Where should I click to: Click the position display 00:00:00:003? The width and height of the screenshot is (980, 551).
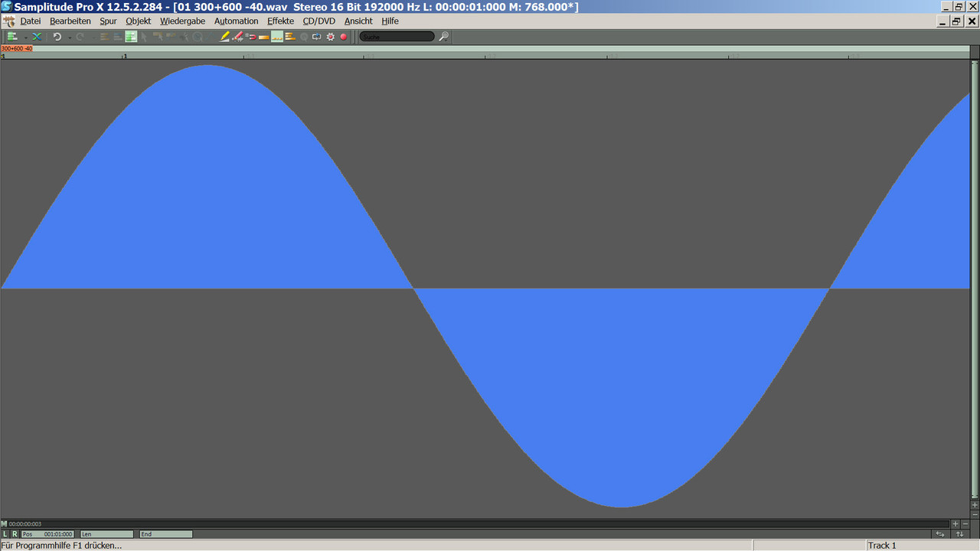click(x=25, y=524)
